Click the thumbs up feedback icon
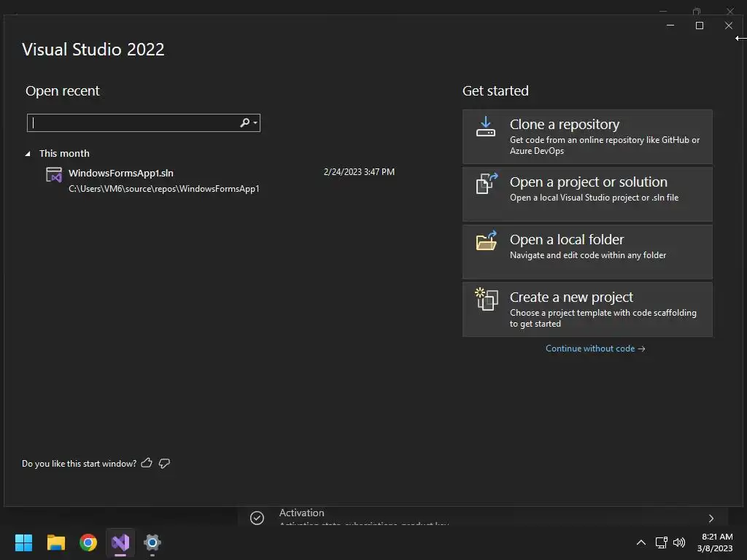The image size is (747, 560). click(147, 463)
